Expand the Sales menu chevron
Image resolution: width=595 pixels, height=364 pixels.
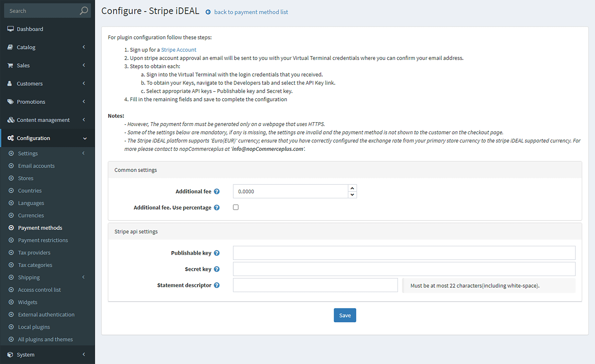84,65
